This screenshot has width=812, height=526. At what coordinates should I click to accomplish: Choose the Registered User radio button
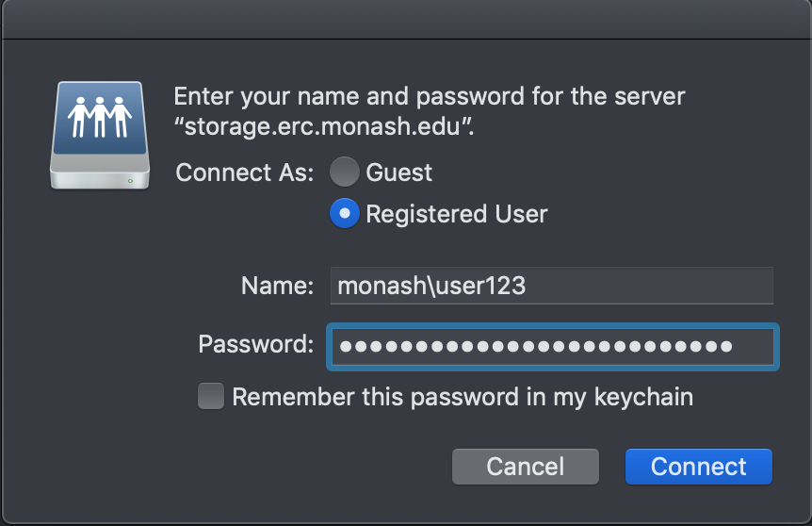tap(345, 214)
